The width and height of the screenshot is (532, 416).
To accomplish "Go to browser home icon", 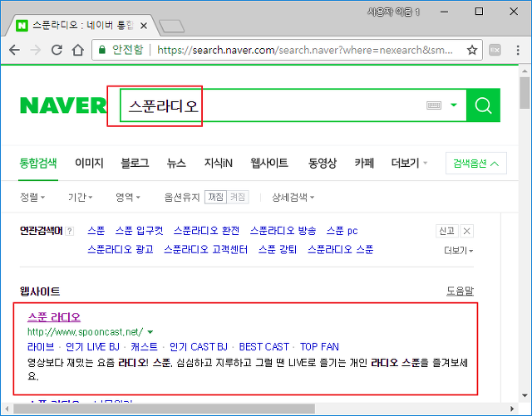I will click(78, 50).
